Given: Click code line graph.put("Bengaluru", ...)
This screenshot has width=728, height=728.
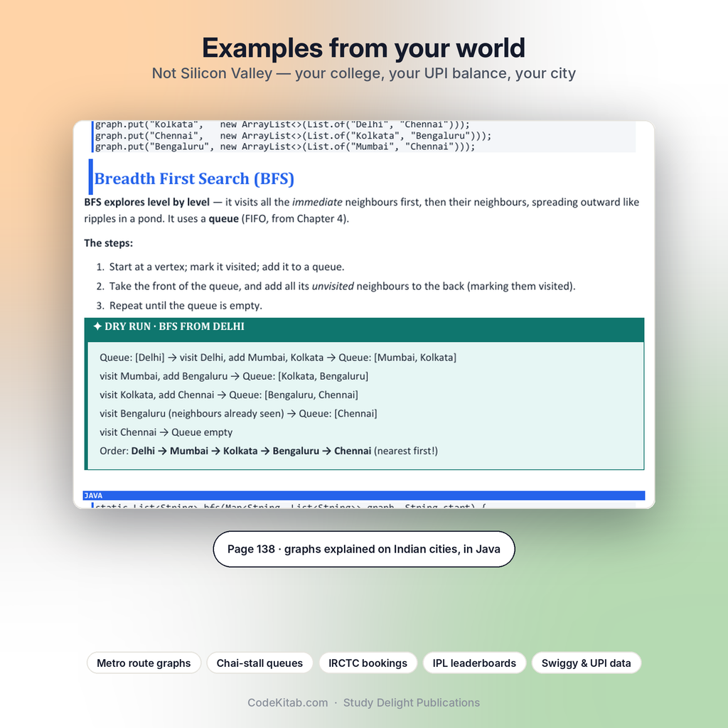Looking at the screenshot, I should tap(285, 146).
